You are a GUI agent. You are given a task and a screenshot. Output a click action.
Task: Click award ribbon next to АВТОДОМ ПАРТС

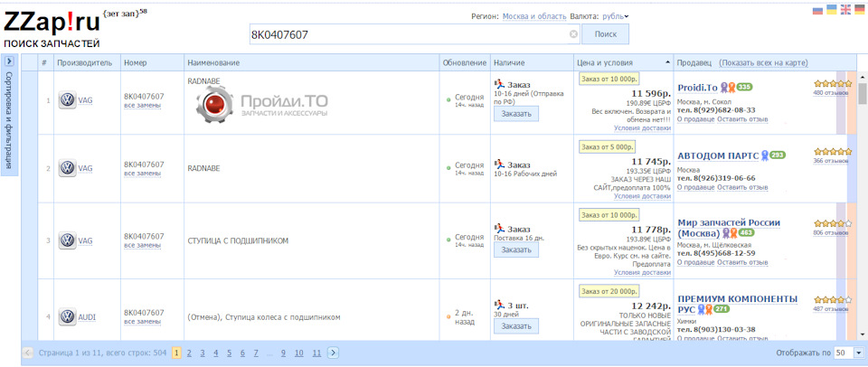pos(765,155)
